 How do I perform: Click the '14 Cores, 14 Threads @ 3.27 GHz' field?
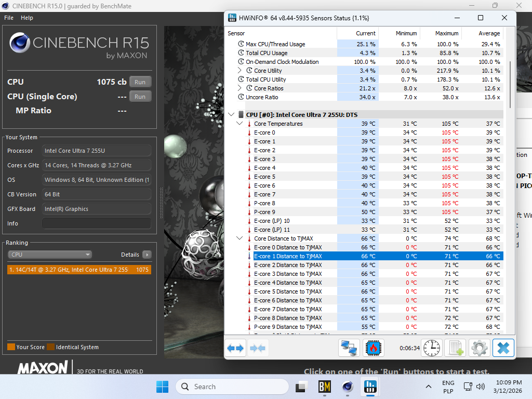point(97,165)
